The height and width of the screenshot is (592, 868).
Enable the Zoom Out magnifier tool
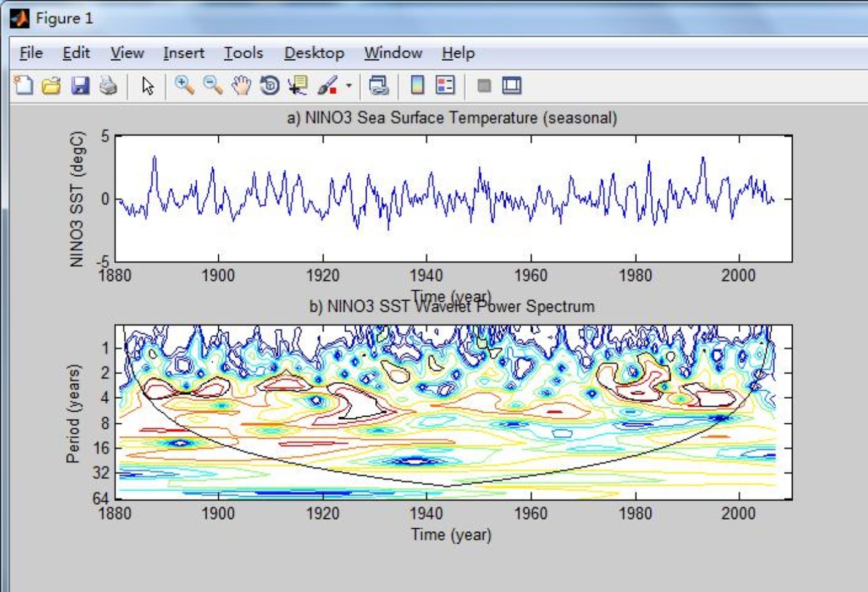213,85
